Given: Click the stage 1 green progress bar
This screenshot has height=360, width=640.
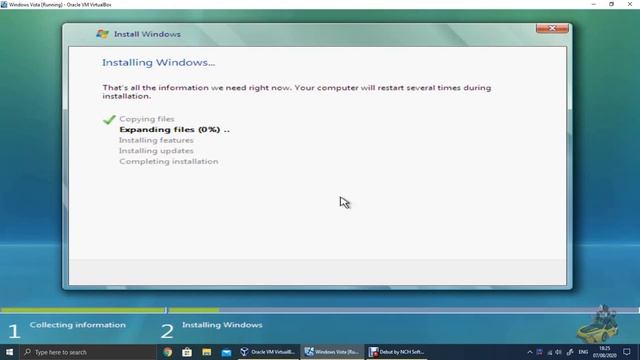Looking at the screenshot, I should pos(83,310).
